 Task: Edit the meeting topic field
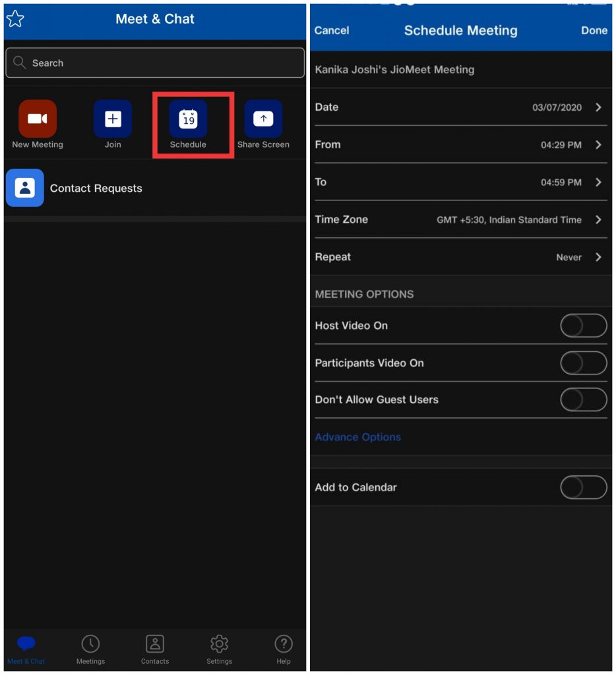click(x=461, y=70)
